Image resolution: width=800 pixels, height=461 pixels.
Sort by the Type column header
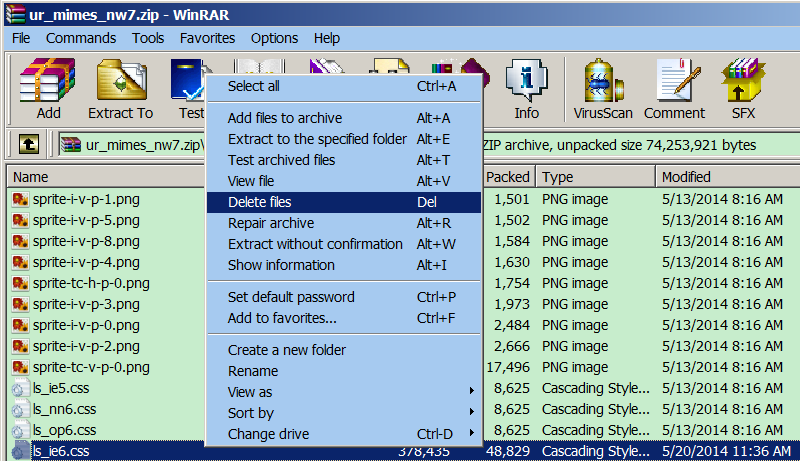point(595,177)
